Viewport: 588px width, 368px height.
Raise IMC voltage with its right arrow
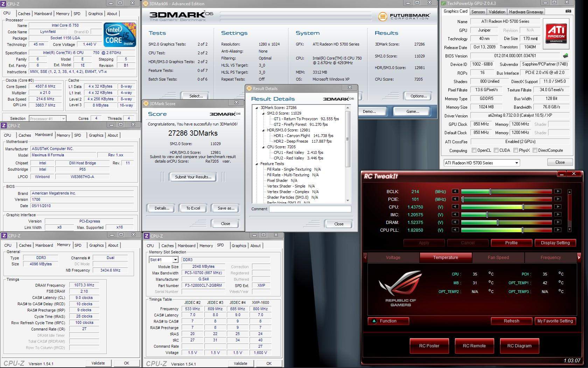[x=558, y=214]
